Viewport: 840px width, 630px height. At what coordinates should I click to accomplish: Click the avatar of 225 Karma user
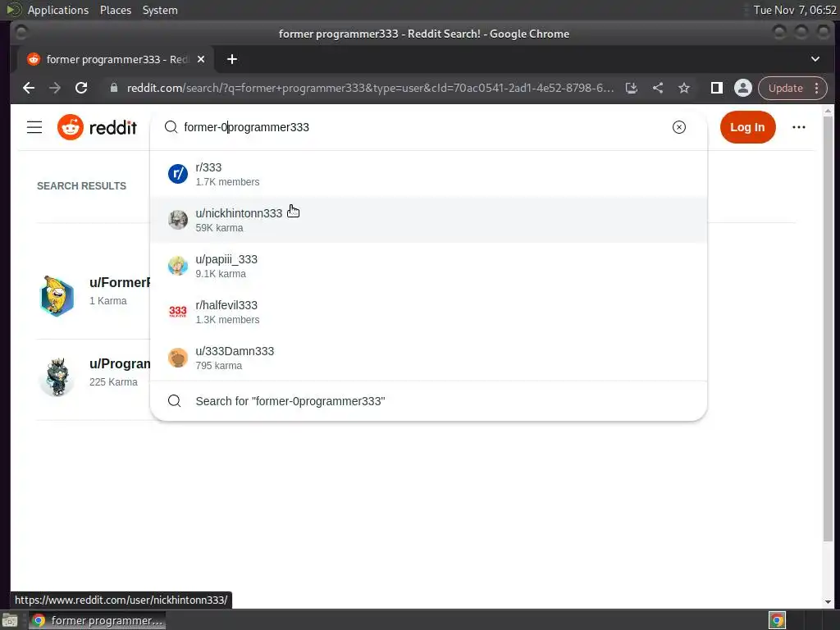57,377
